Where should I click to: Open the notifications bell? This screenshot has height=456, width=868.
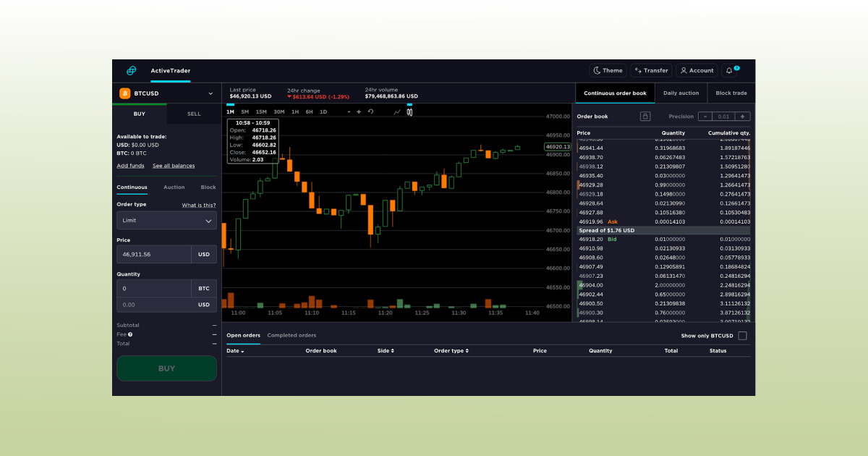click(730, 71)
